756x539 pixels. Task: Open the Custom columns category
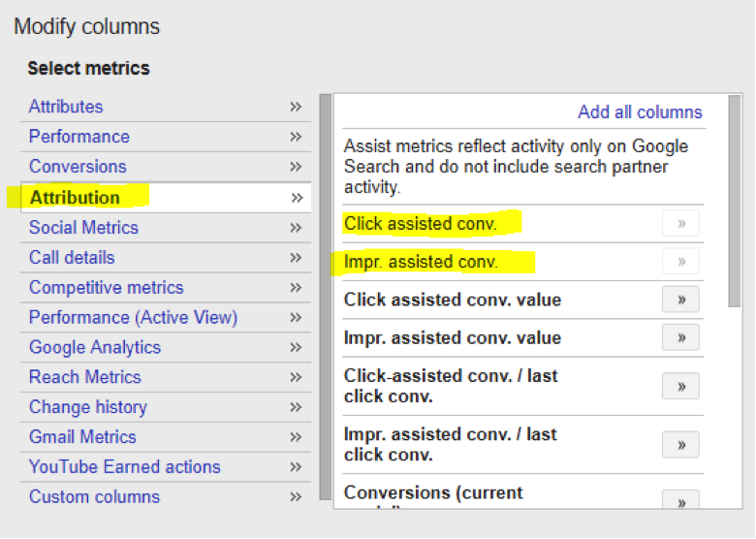pyautogui.click(x=94, y=496)
